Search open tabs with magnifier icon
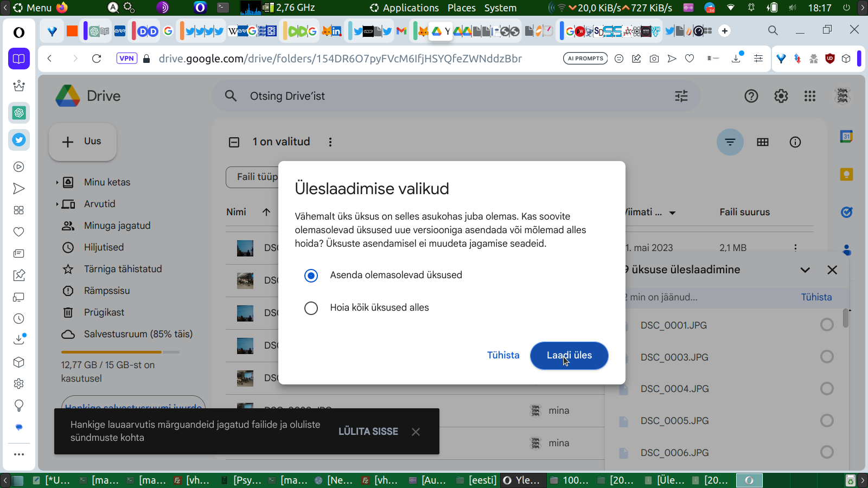 [x=773, y=30]
